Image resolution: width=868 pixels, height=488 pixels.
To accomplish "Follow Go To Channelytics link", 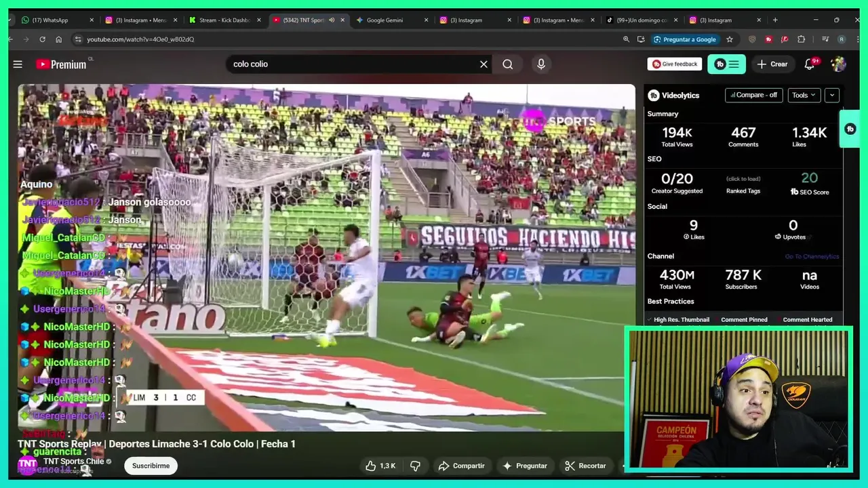I will pyautogui.click(x=812, y=257).
